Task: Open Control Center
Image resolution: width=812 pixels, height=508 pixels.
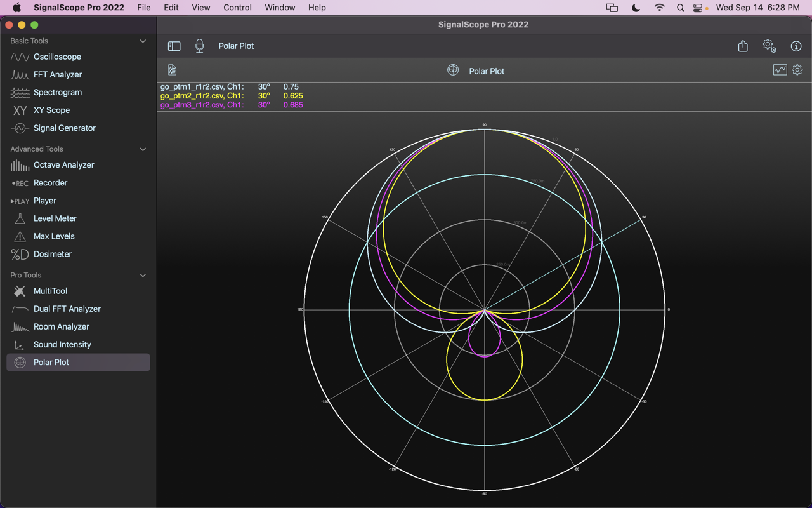Action: [698, 8]
